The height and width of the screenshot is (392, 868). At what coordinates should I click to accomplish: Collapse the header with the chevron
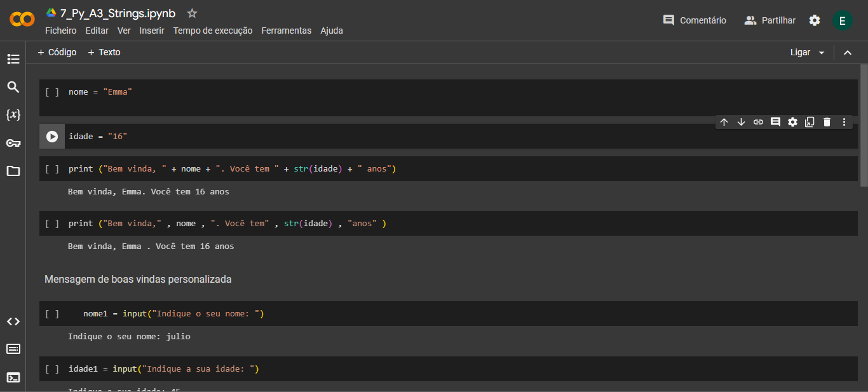848,53
